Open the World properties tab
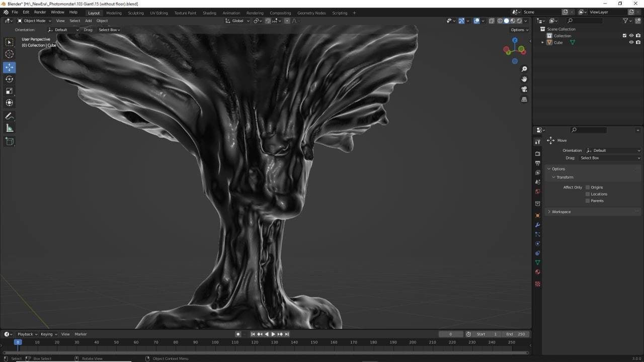 [x=537, y=191]
